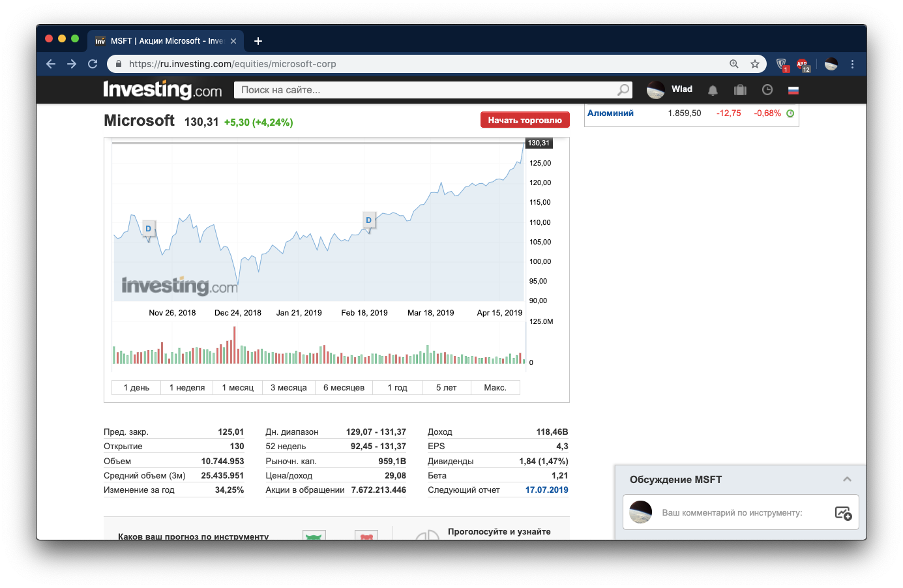Click the green clock icon beside Алюминий

tap(790, 113)
